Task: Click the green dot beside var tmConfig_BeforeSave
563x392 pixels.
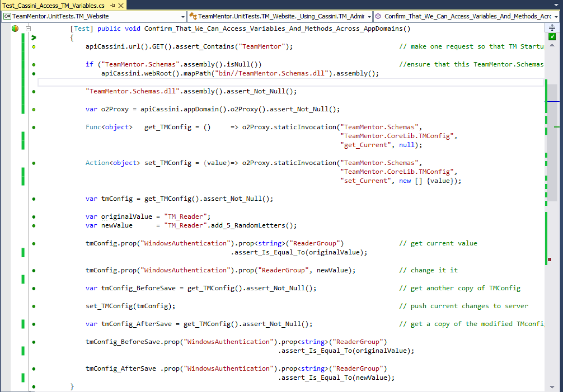Action: (x=34, y=288)
